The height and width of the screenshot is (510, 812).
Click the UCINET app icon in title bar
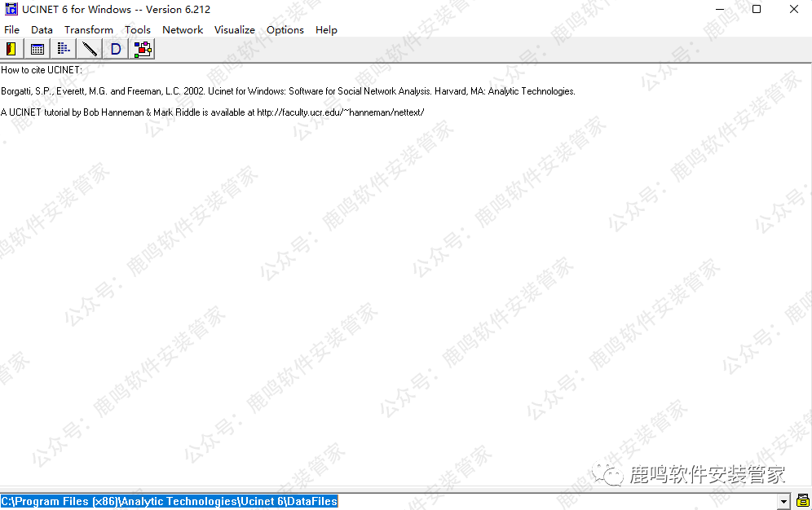[11, 9]
